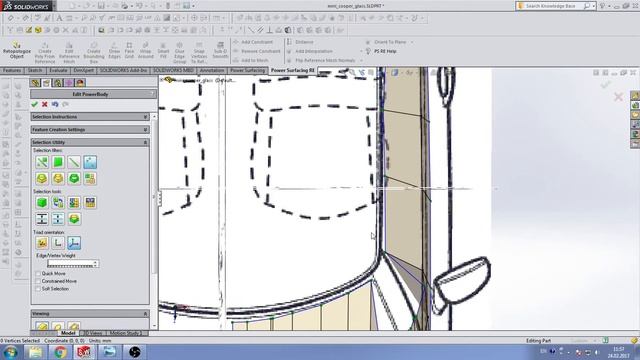Select the Glue Edge Group tool
Image resolution: width=640 pixels, height=360 pixels.
coord(180,52)
